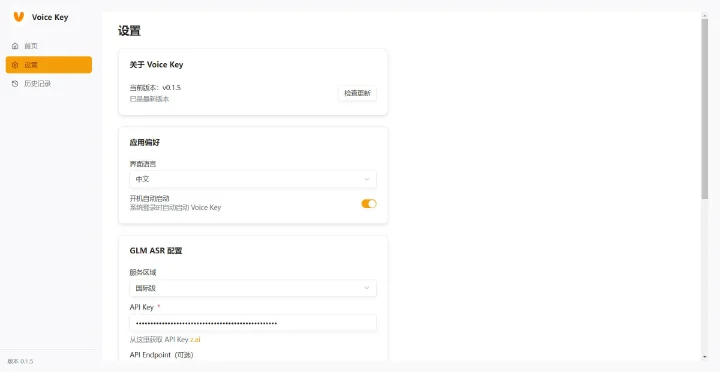Click the scrollbar up arrow
The image size is (720, 372).
click(704, 16)
